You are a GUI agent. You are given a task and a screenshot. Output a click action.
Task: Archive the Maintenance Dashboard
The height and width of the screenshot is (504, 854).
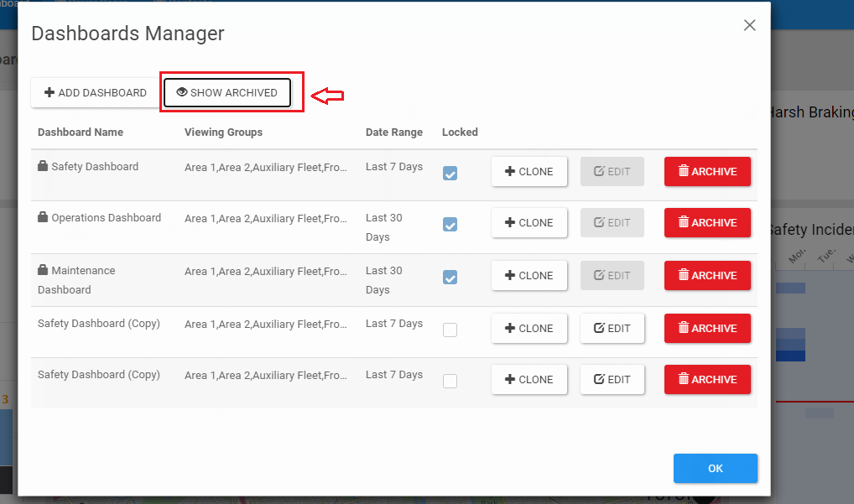click(x=707, y=275)
